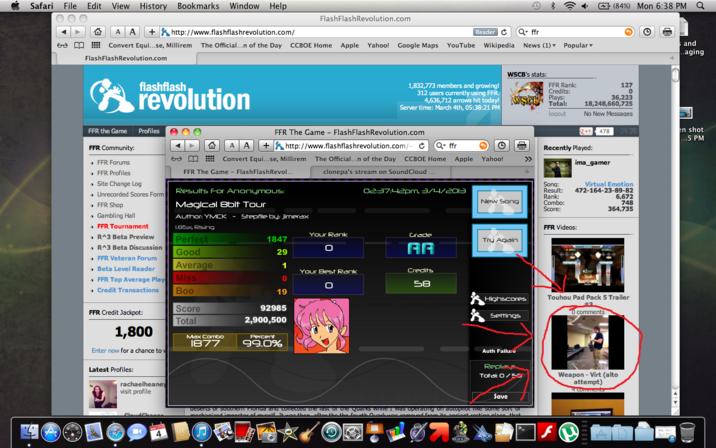Image resolution: width=716 pixels, height=448 pixels.
Task: Open new tab in FFR The Game window
Action: 526,172
